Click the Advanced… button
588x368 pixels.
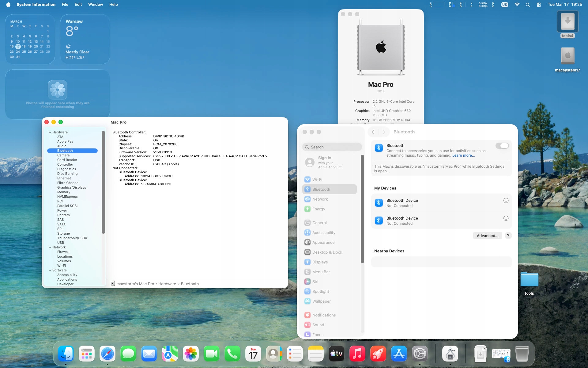[x=487, y=236]
